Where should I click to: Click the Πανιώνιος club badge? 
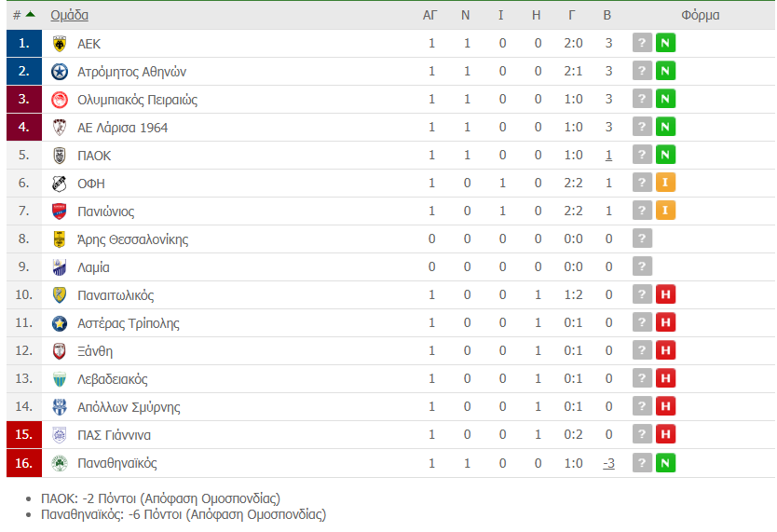[60, 211]
